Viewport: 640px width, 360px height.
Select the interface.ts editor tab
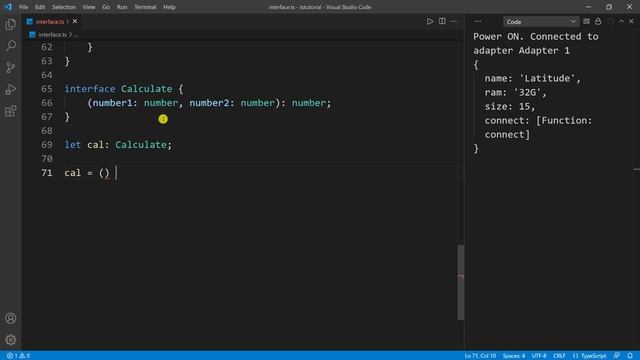pyautogui.click(x=50, y=22)
